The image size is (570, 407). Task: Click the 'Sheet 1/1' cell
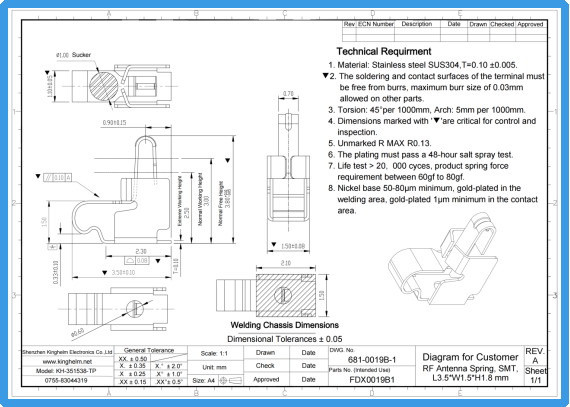click(x=535, y=376)
